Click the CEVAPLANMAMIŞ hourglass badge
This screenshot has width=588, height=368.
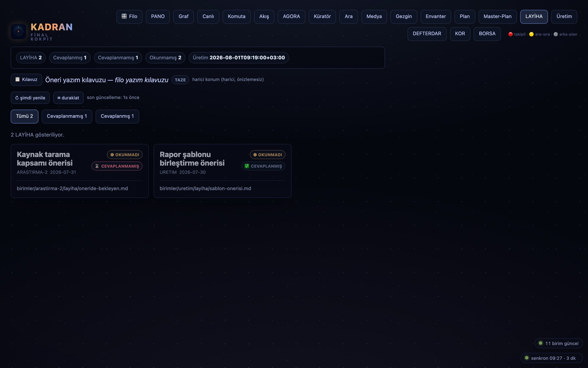[117, 166]
